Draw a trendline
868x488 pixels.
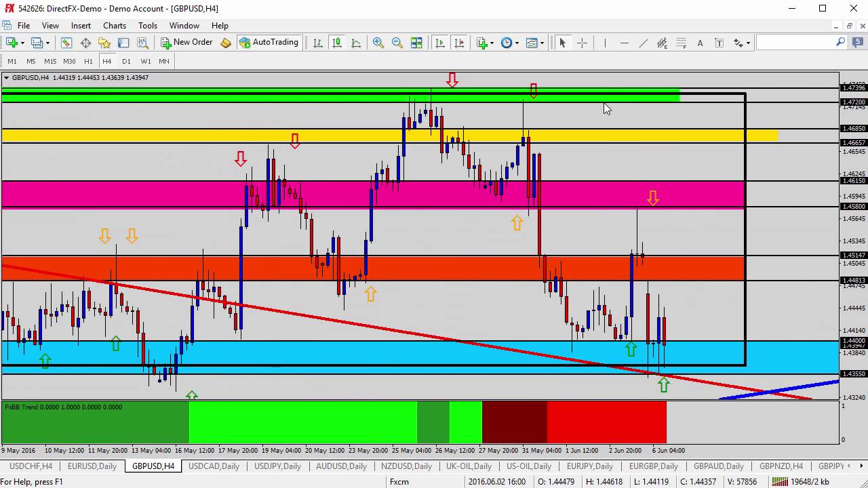tap(643, 43)
